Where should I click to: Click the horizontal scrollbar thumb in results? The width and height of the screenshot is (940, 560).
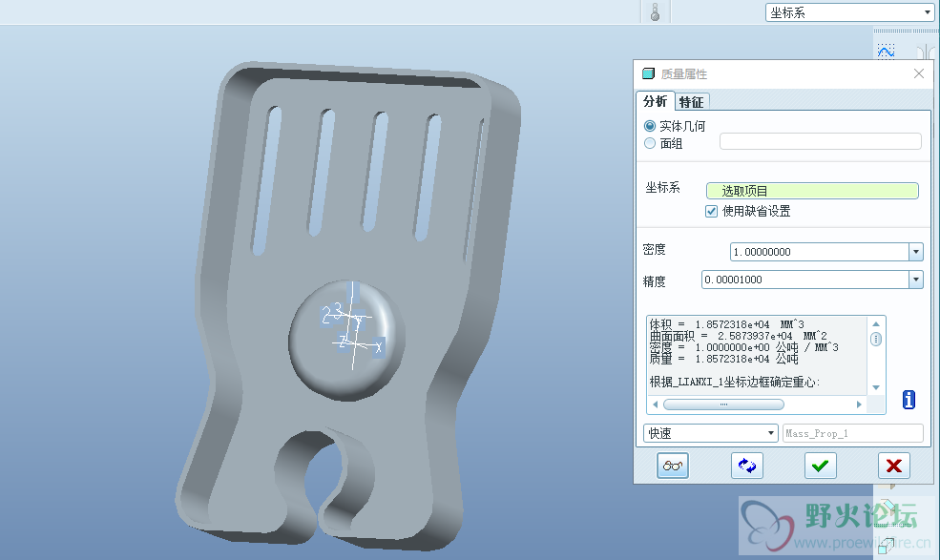723,404
